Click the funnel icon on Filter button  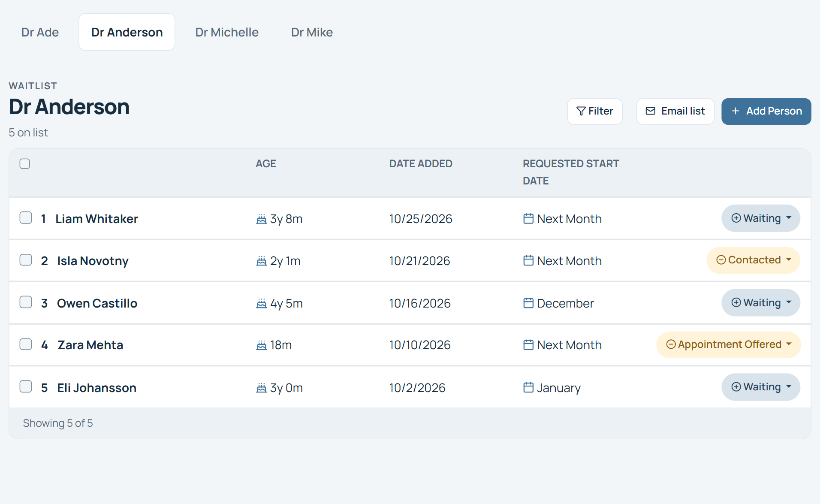pos(581,111)
